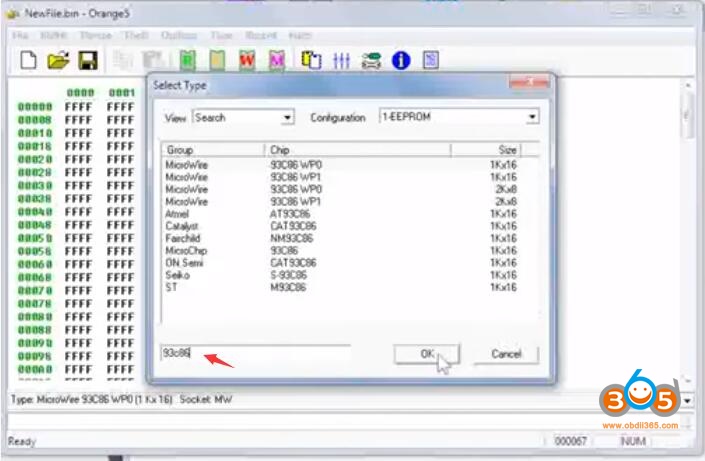Confirm chip selection with OK button

click(x=426, y=354)
